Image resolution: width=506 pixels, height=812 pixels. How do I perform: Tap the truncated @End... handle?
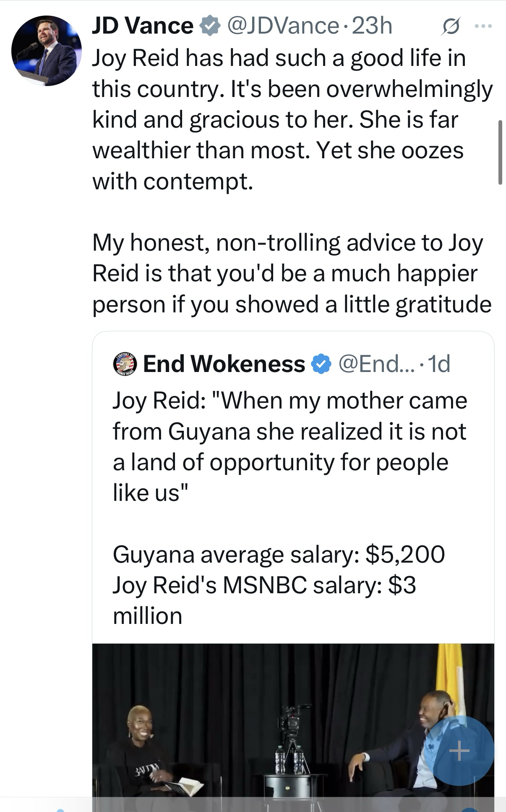(376, 364)
